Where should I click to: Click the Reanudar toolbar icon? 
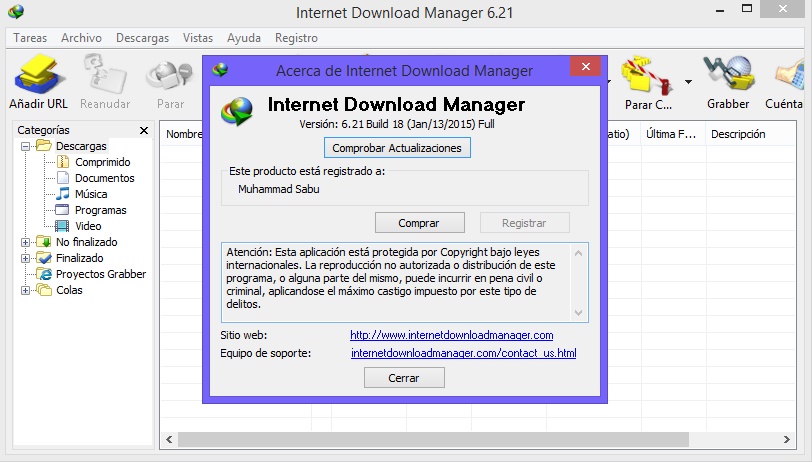(105, 75)
